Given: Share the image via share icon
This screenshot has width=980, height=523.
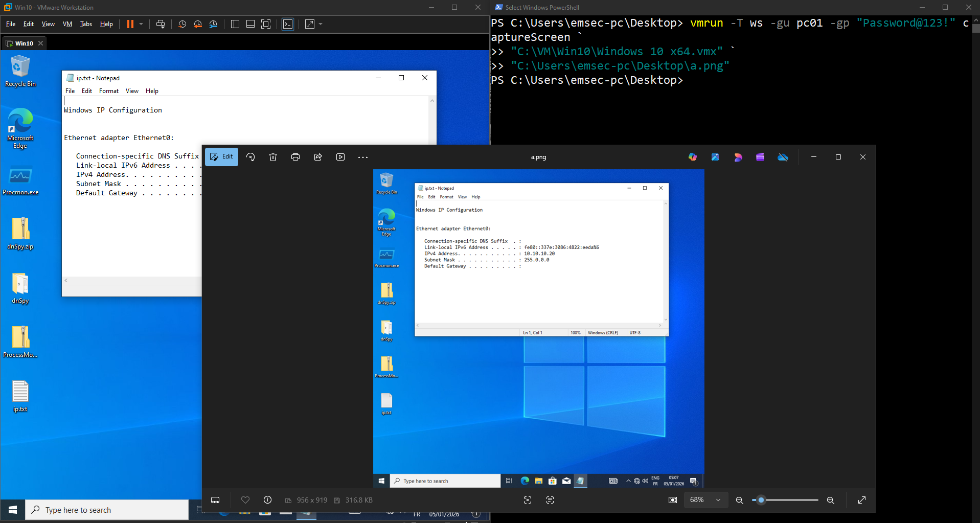Looking at the screenshot, I should tap(318, 157).
